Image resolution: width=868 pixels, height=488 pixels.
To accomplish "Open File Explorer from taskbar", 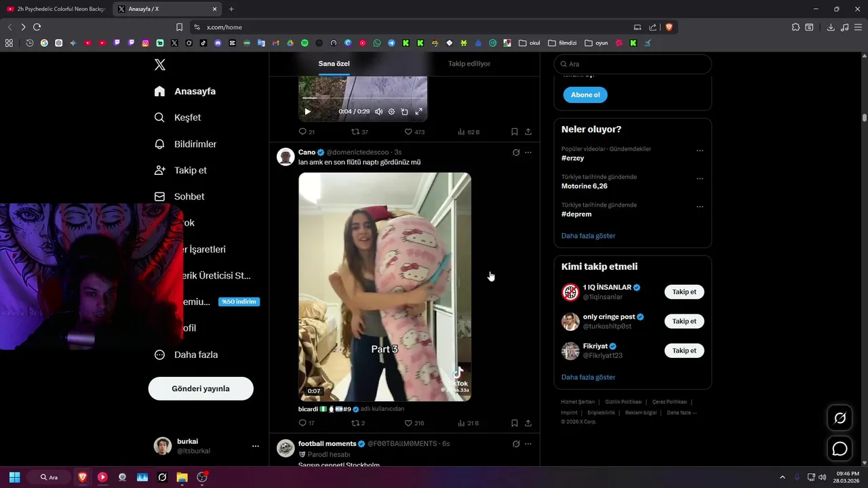I will (182, 477).
